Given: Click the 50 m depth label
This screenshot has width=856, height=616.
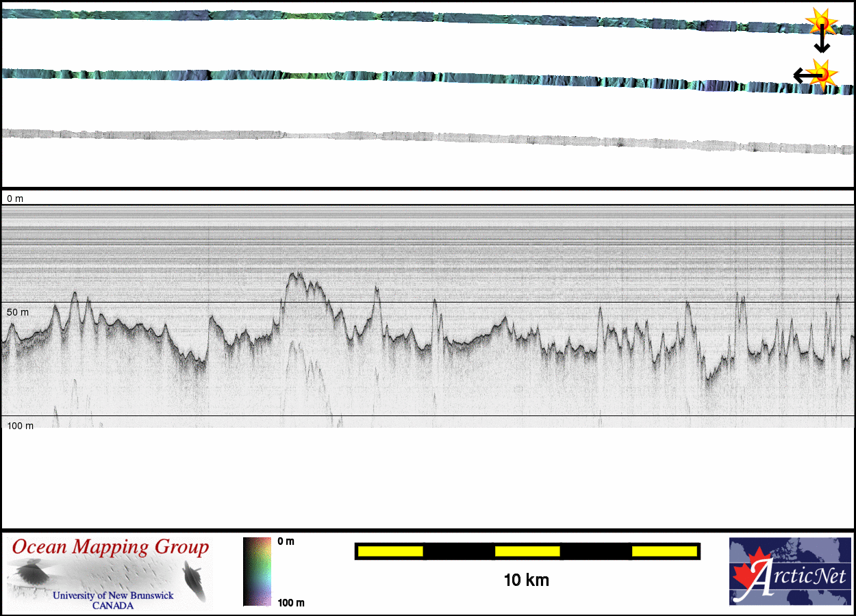Looking at the screenshot, I should pyautogui.click(x=18, y=312).
